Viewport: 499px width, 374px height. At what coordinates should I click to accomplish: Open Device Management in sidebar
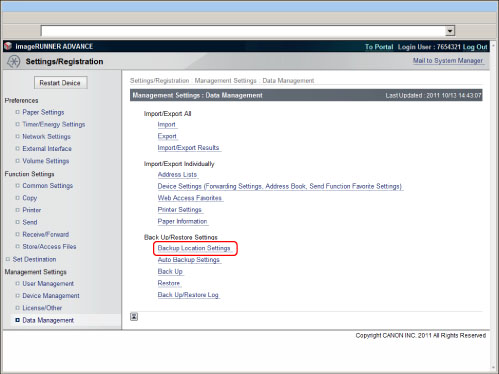coord(51,296)
